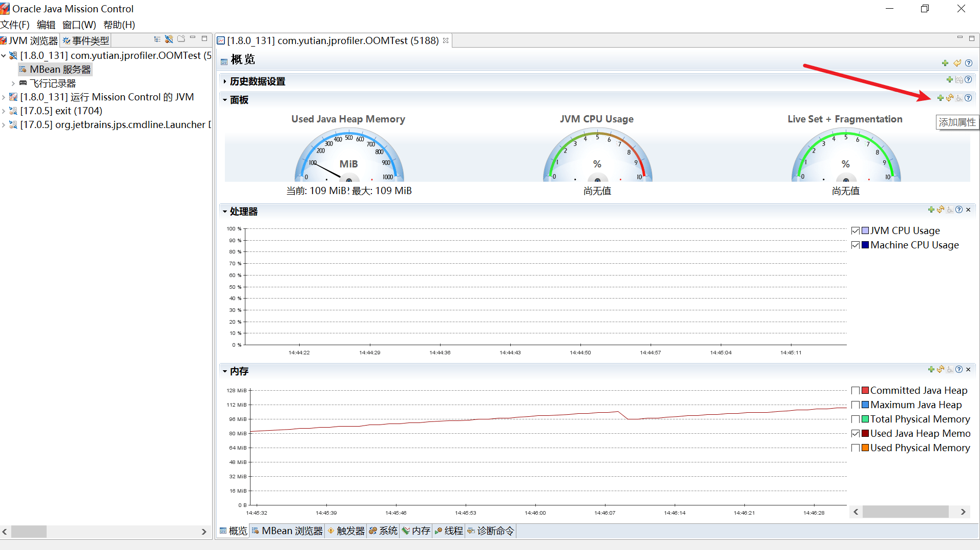This screenshot has width=980, height=550.
Task: Click the help icon in 处理器 section header
Action: coord(959,209)
